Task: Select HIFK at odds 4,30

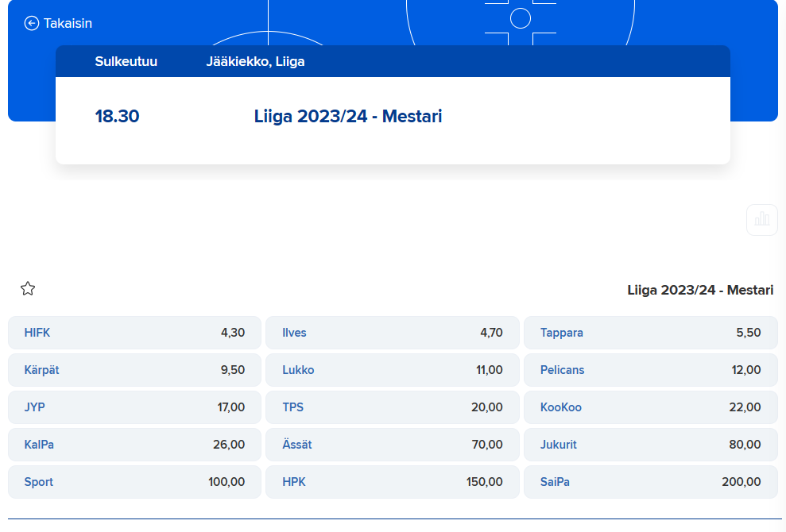Action: (134, 333)
